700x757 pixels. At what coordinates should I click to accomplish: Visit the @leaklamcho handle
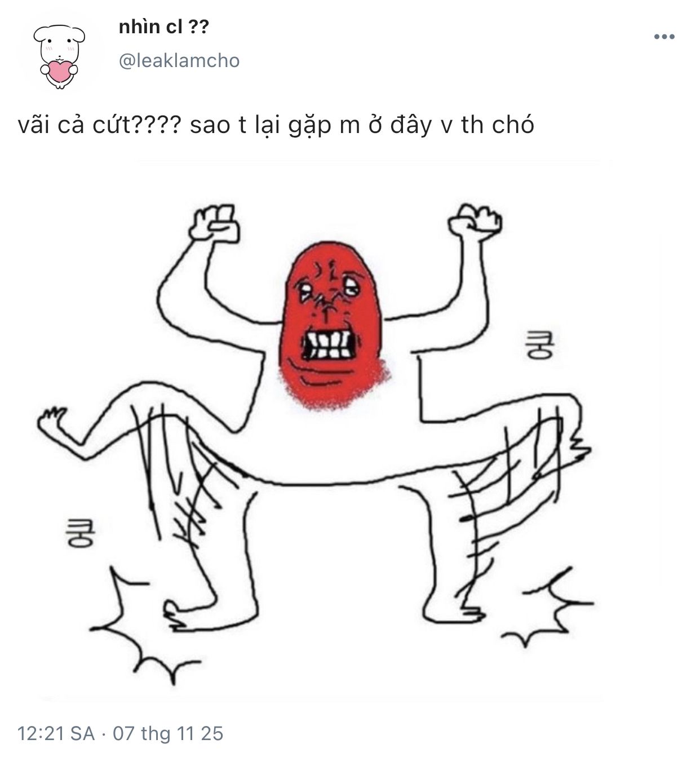(x=179, y=60)
